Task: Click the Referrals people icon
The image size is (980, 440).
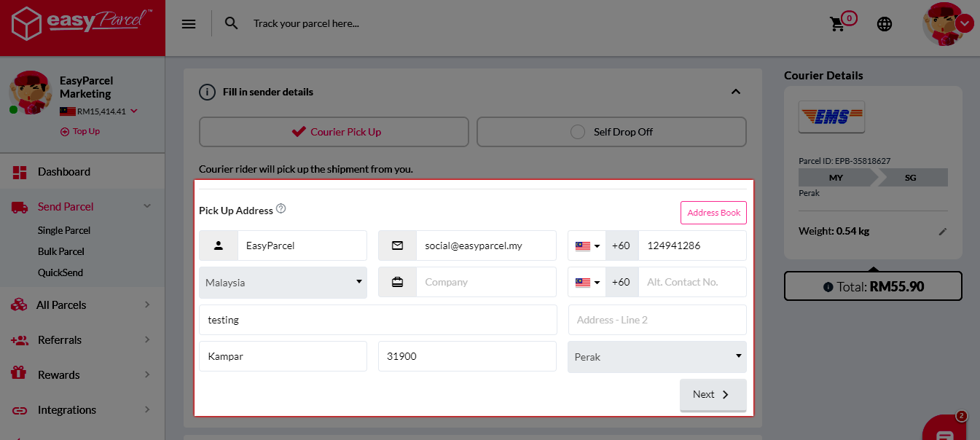Action: coord(20,340)
